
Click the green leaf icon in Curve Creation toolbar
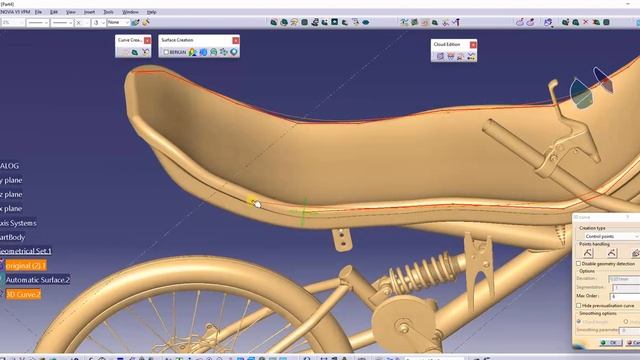134,52
